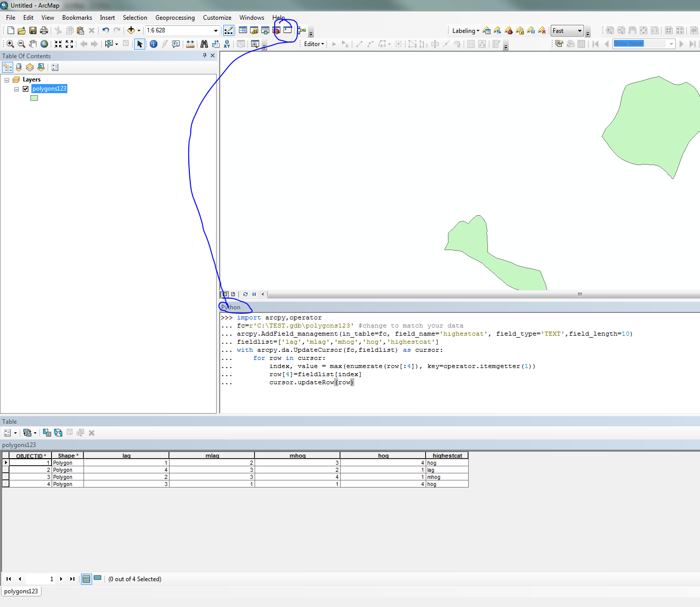Click the polygons123 green symbol swatch
700x607 pixels.
[x=34, y=98]
